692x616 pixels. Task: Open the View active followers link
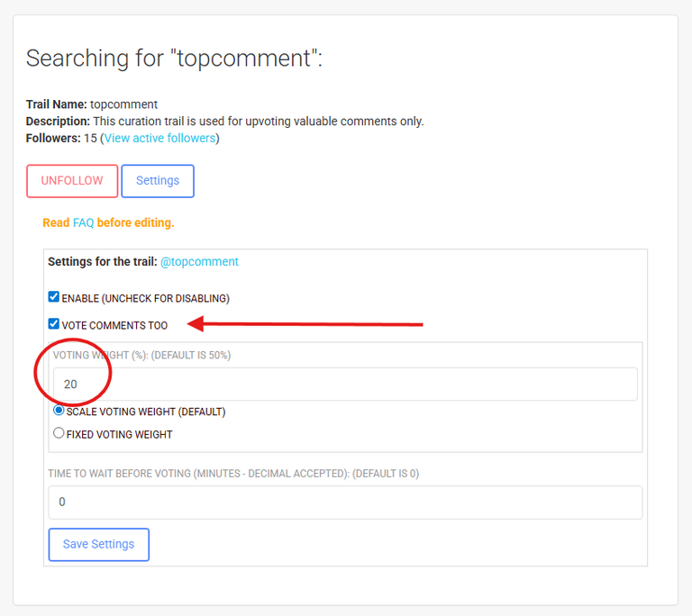click(159, 138)
